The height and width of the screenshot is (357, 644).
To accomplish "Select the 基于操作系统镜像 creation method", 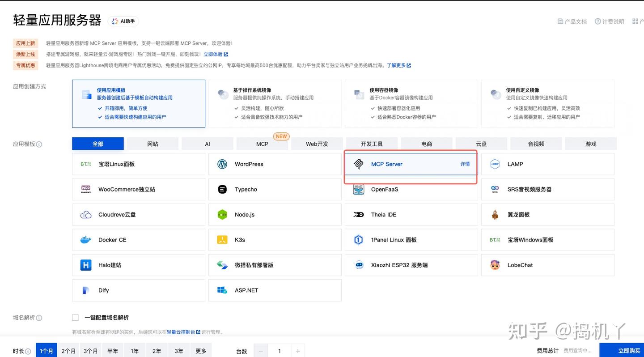I will (x=275, y=104).
